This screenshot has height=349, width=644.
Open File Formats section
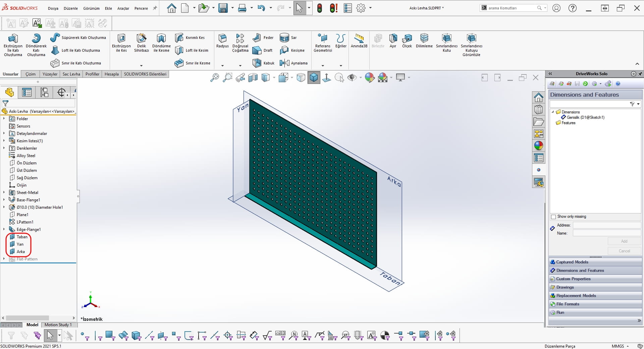click(x=595, y=304)
